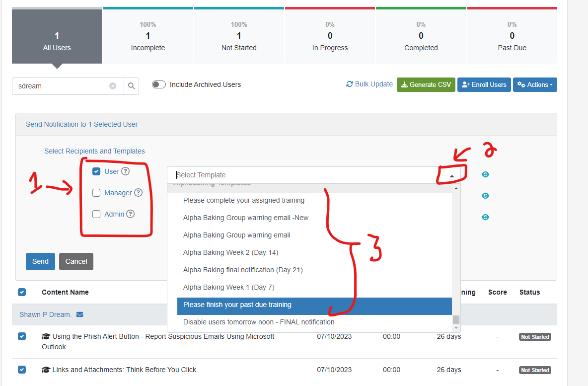This screenshot has width=588, height=386.
Task: Click the template list scrollbar thumb
Action: 456,319
